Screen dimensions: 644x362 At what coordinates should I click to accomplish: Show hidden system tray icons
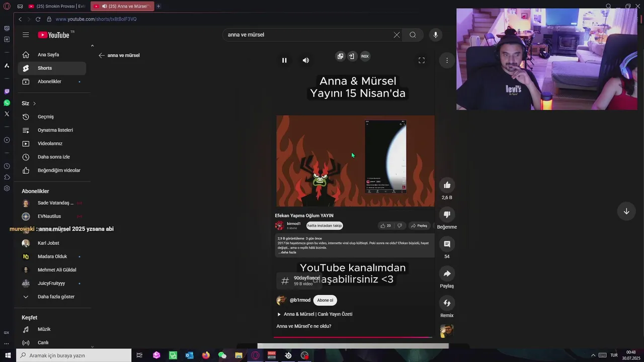pos(593,355)
